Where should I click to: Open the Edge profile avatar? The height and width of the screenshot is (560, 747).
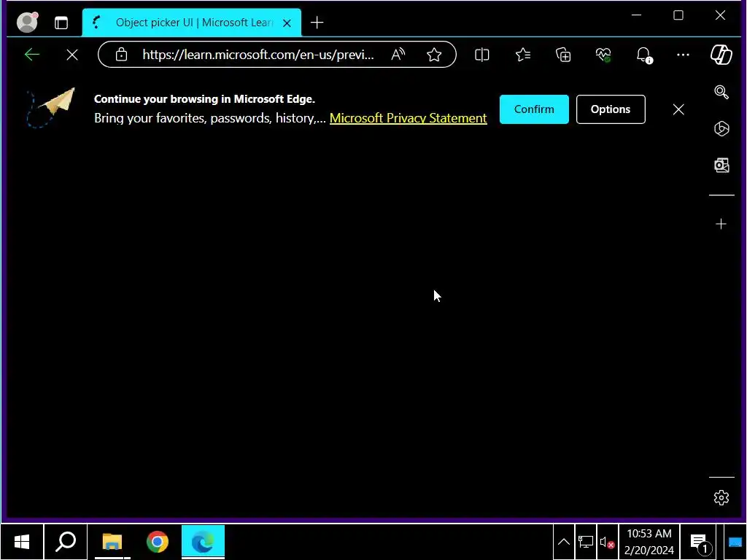pos(27,23)
